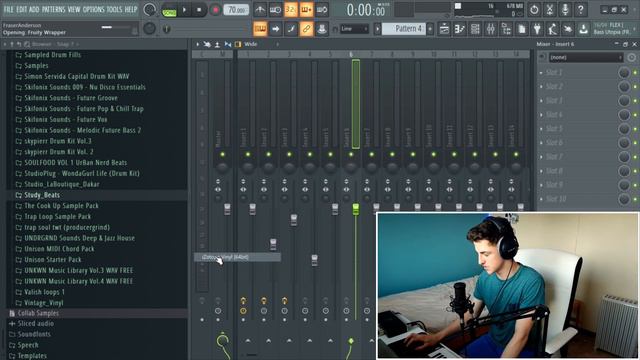Click the one-click audio recording microphone
Screen dimensions: 640x360
point(565,9)
